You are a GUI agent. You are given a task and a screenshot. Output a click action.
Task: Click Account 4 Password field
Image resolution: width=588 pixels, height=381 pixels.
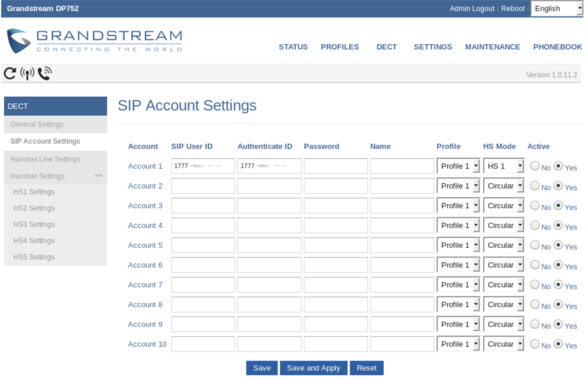336,226
